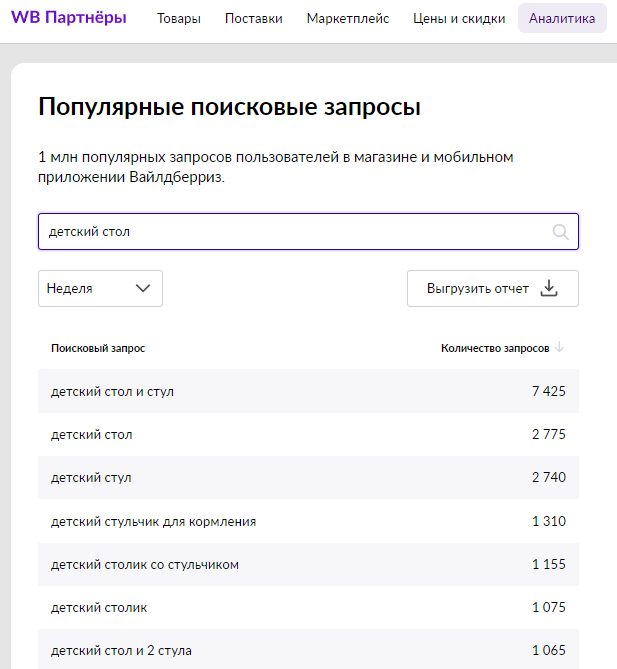The image size is (617, 669).
Task: Open the Неделя period dropdown
Action: [100, 289]
